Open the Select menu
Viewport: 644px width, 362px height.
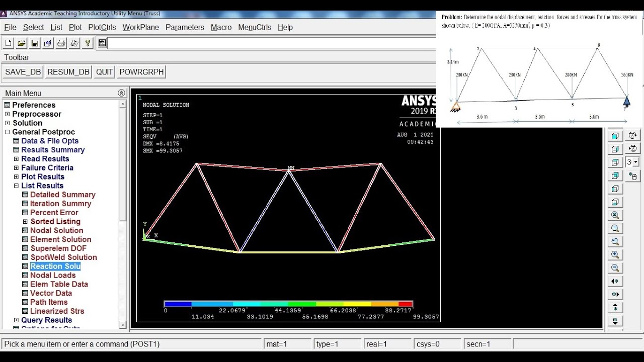coord(33,27)
